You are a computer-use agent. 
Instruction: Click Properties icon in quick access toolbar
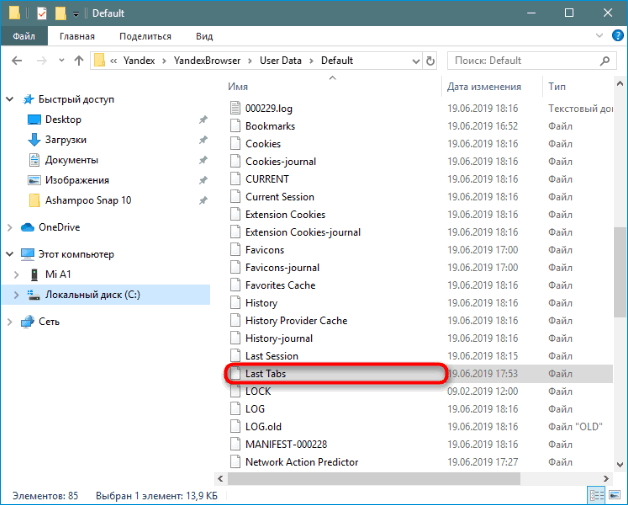[41, 14]
